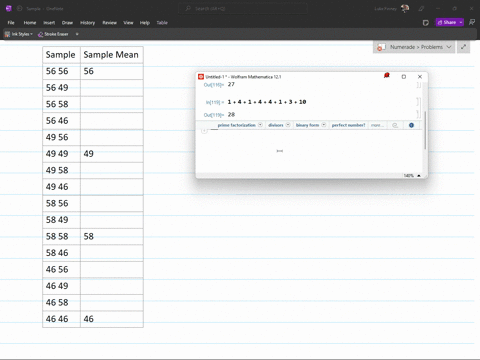Open the prime factorization options arrow
480x360 pixels.
coord(260,125)
